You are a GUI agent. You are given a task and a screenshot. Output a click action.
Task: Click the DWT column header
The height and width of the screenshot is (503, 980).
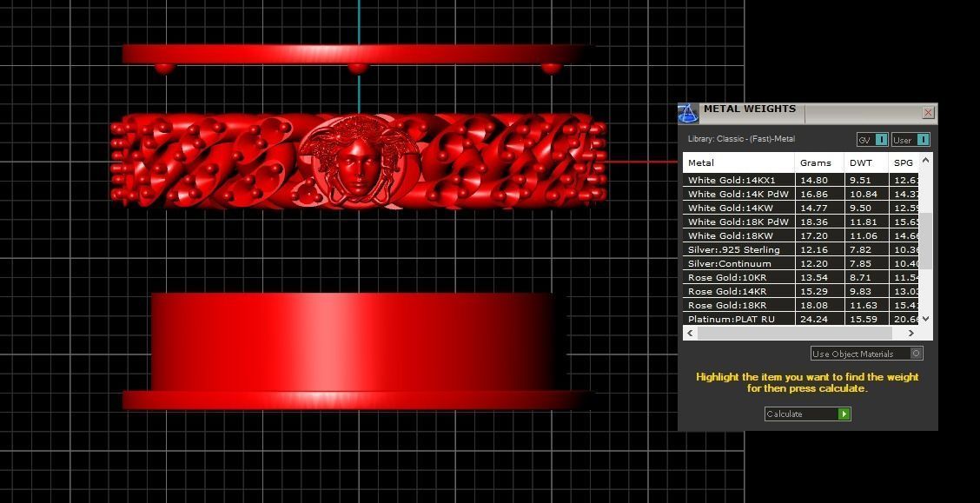point(866,163)
